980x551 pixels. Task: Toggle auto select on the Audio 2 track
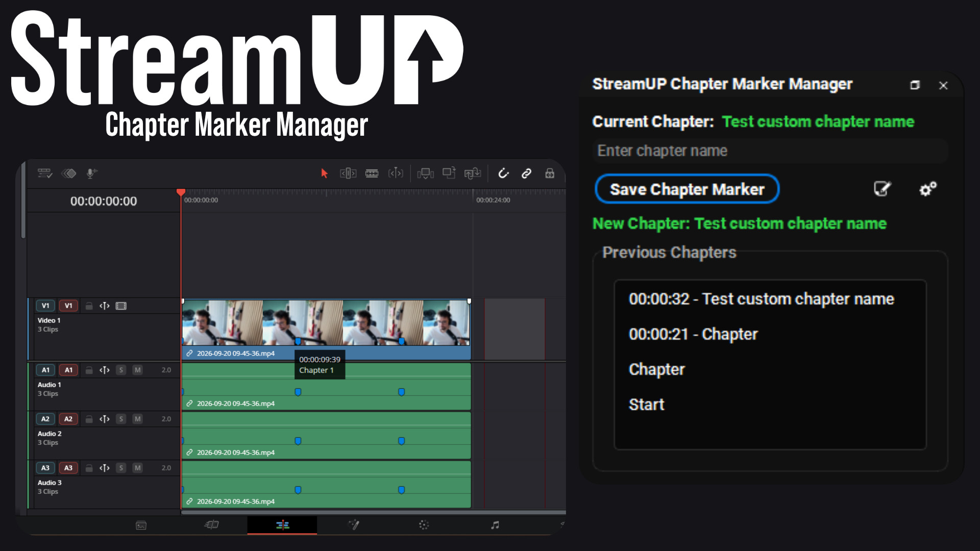[105, 419]
